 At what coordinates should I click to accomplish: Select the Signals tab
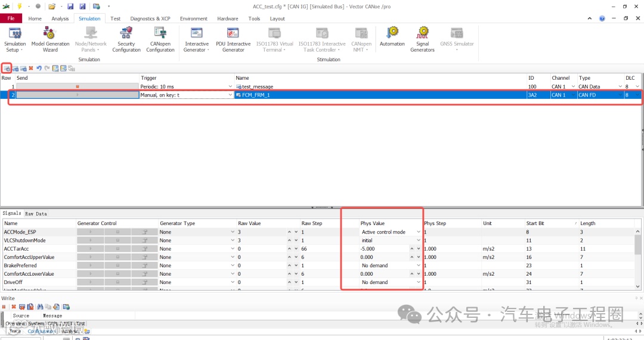click(11, 213)
